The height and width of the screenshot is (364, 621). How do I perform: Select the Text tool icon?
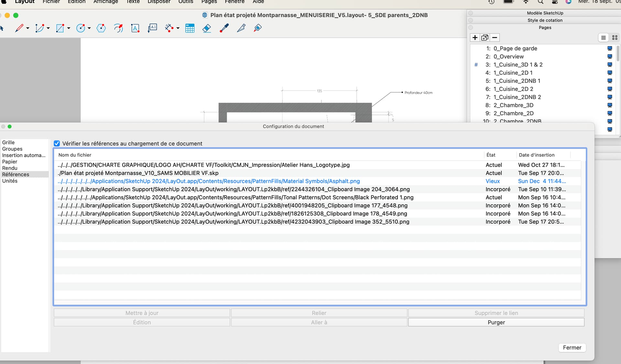135,28
